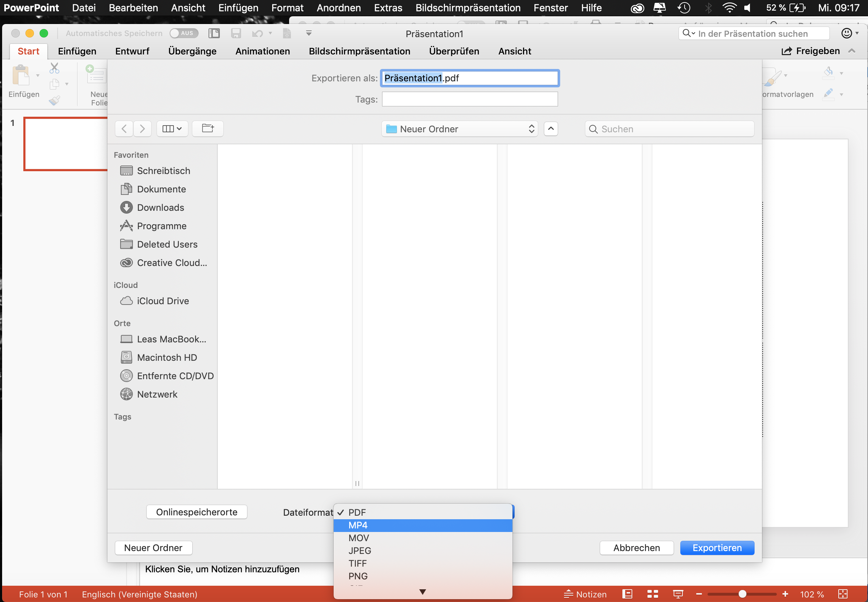The width and height of the screenshot is (868, 602).
Task: Click the Onlinespeicherorte button
Action: pyautogui.click(x=197, y=512)
